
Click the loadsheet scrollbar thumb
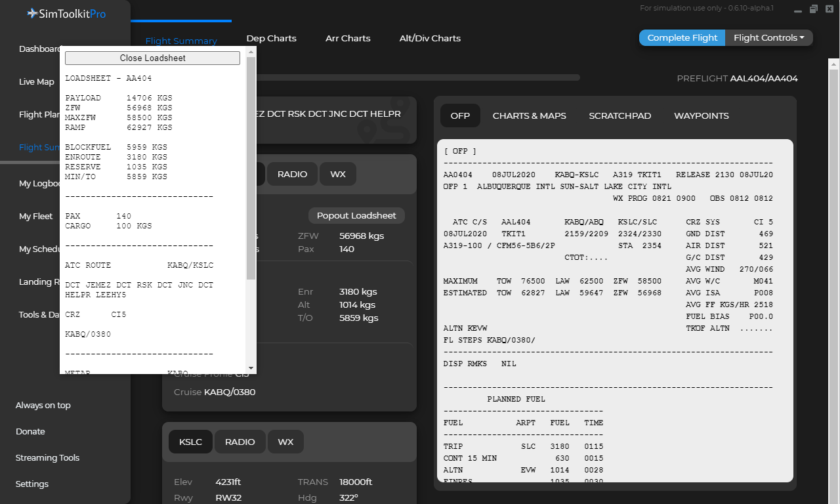pyautogui.click(x=251, y=168)
